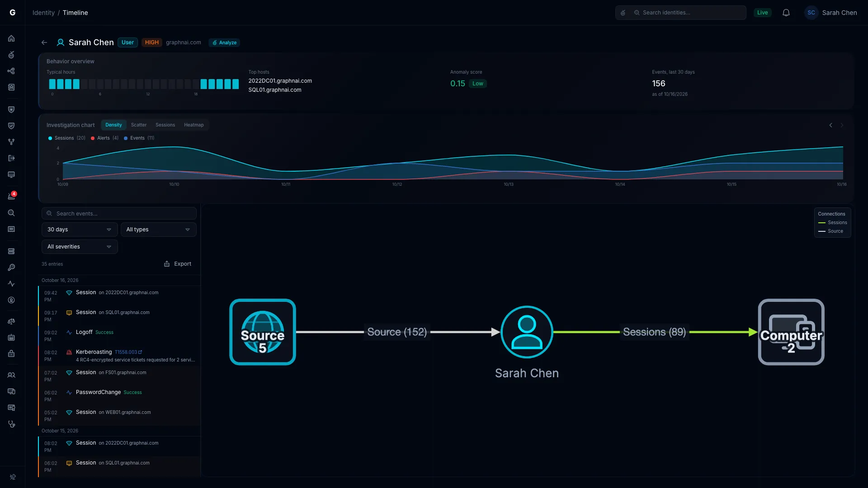Click the Export button
The height and width of the screenshot is (488, 868).
pyautogui.click(x=178, y=264)
